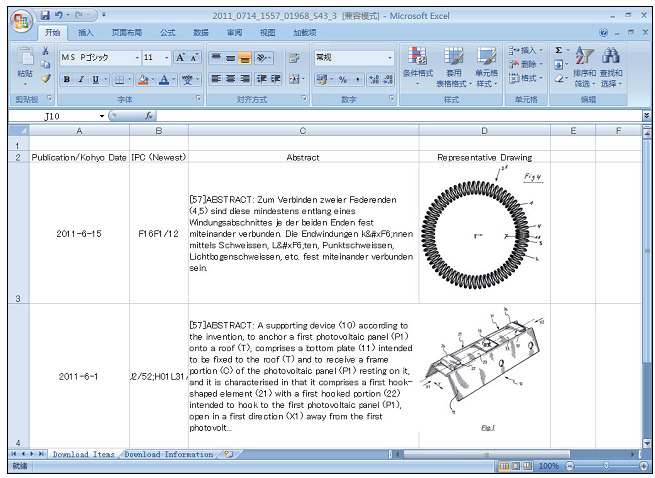Switch to Page Layout view button
The height and width of the screenshot is (478, 655).
(x=516, y=465)
